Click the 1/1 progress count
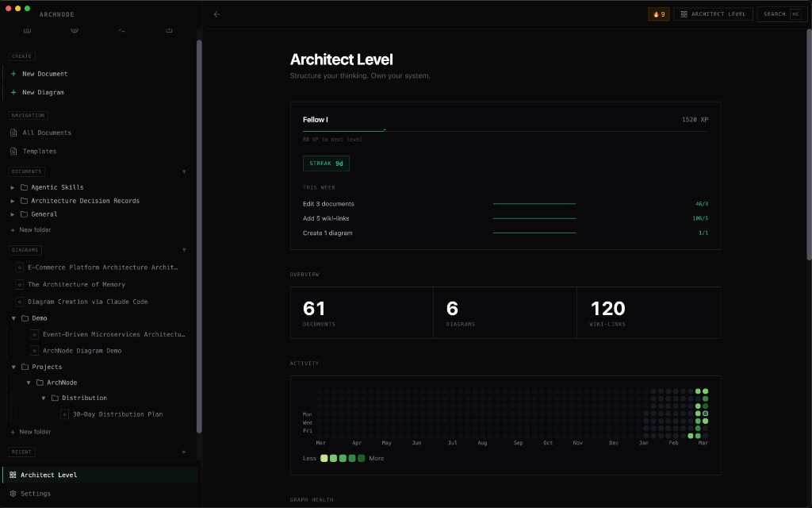Screen dimensions: 812x508 pyautogui.click(x=703, y=233)
